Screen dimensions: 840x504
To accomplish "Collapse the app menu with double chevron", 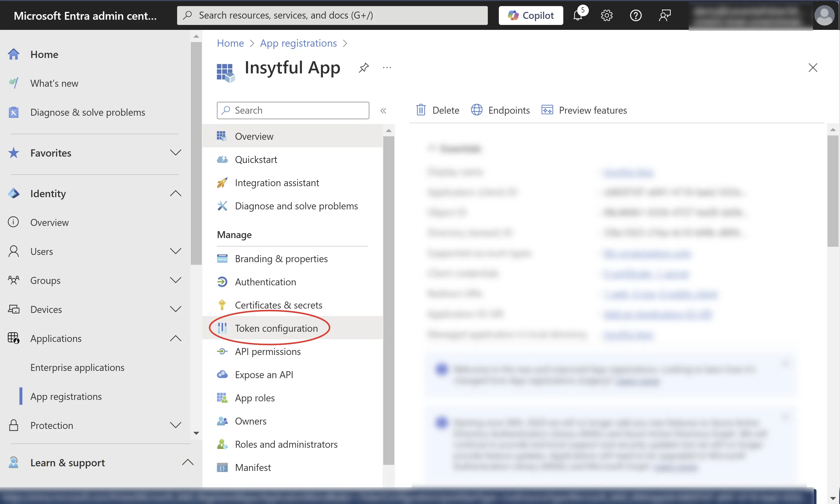I will click(383, 111).
